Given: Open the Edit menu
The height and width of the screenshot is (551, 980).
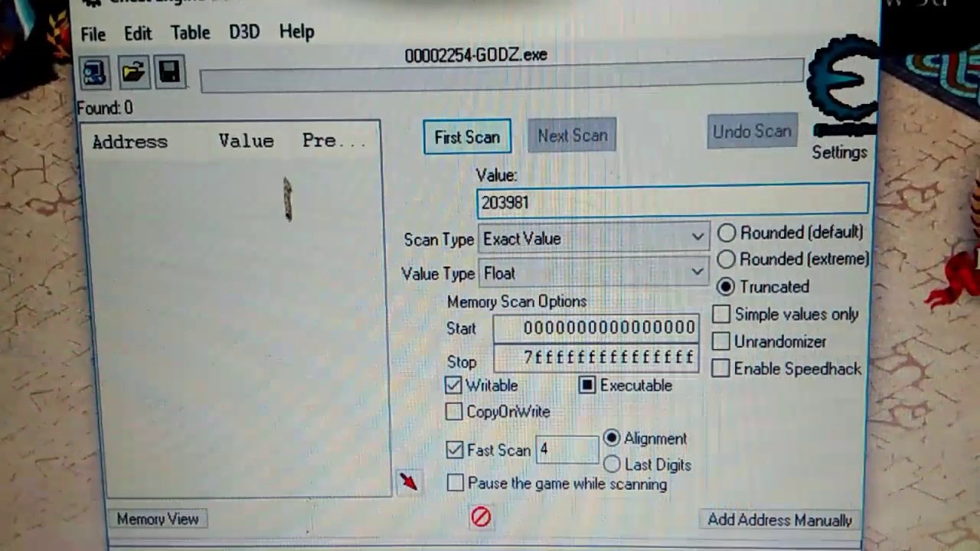Looking at the screenshot, I should pos(138,34).
